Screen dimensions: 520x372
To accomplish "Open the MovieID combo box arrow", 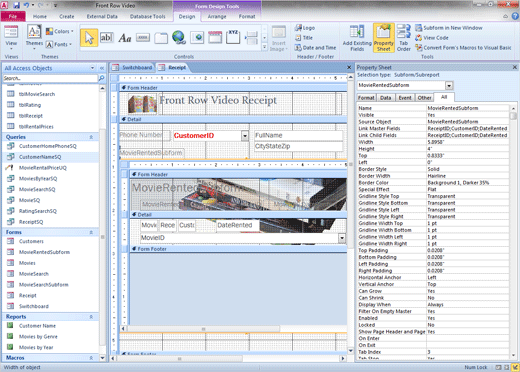I will click(342, 238).
